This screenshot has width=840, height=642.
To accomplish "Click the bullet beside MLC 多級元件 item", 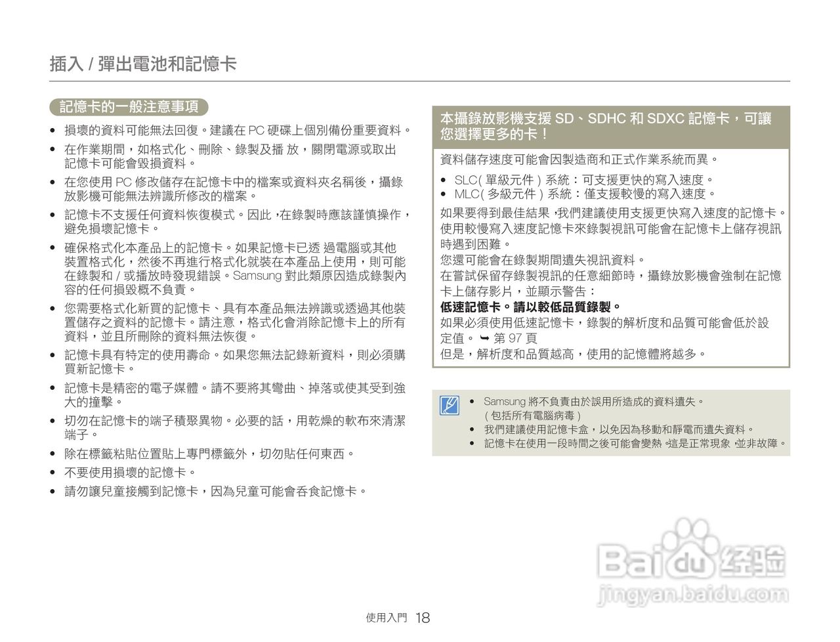I will (x=444, y=193).
